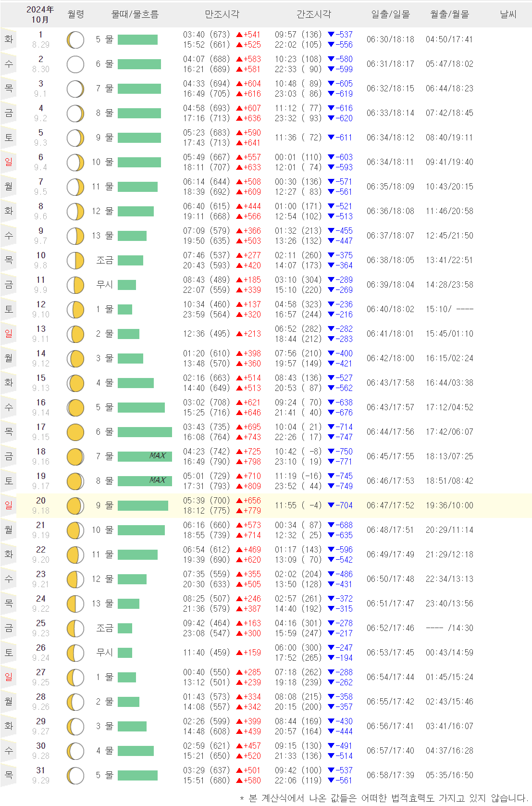
Task: Click the moon phase icon for October 22
Action: (x=75, y=555)
